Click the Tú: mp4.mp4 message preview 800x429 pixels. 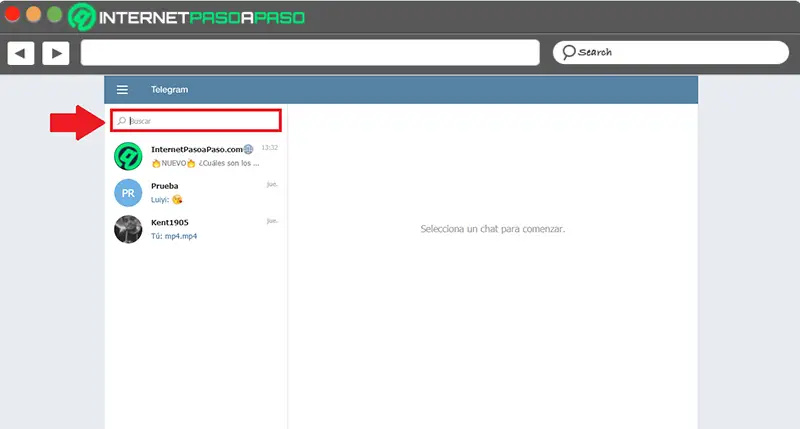(174, 236)
